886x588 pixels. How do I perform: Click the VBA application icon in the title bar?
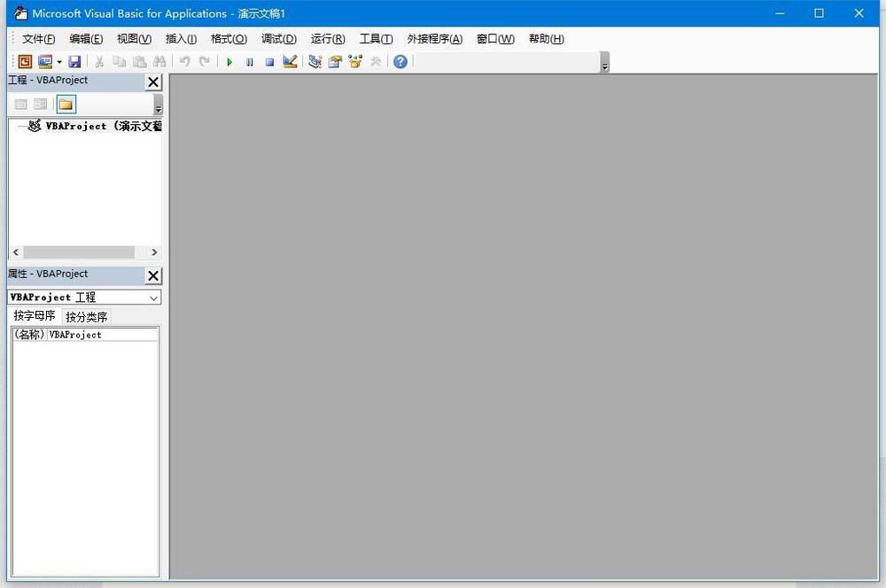pyautogui.click(x=20, y=13)
